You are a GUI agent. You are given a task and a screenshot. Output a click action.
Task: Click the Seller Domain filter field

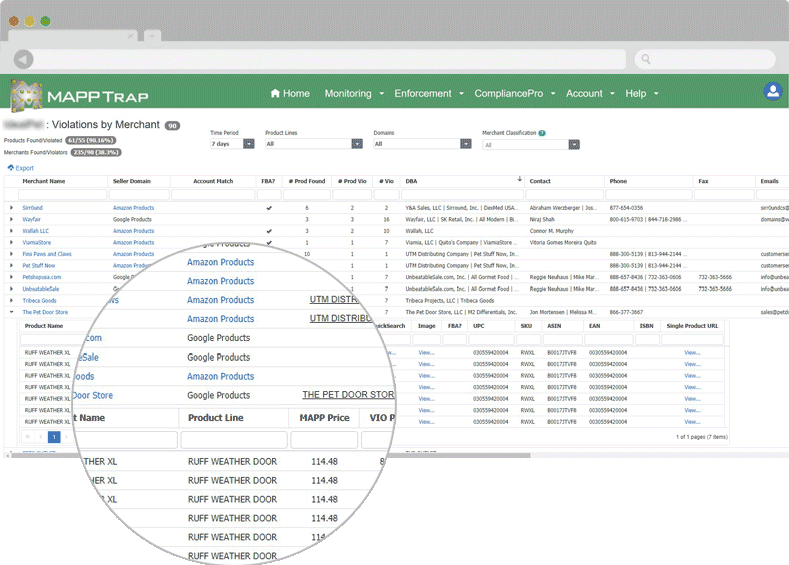click(x=139, y=194)
